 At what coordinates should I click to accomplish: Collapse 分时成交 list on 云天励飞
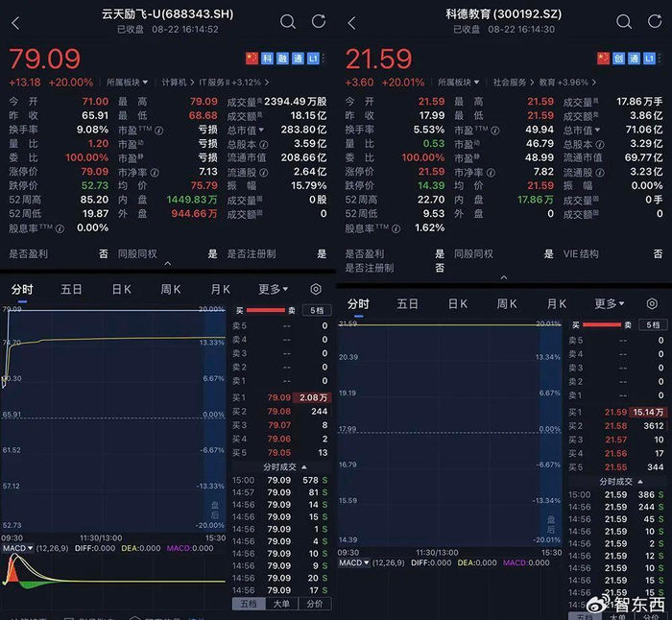tap(284, 467)
